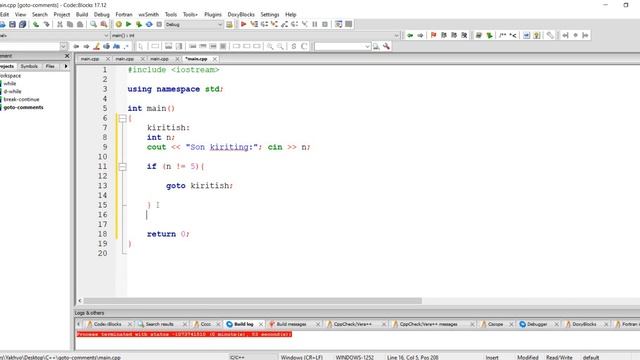Click the Show target dialog icon
Screen dimensions: 640x360
coord(229,24)
